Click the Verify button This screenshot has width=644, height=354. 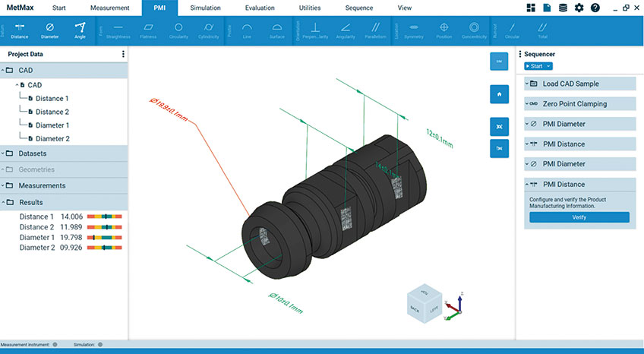(x=579, y=217)
